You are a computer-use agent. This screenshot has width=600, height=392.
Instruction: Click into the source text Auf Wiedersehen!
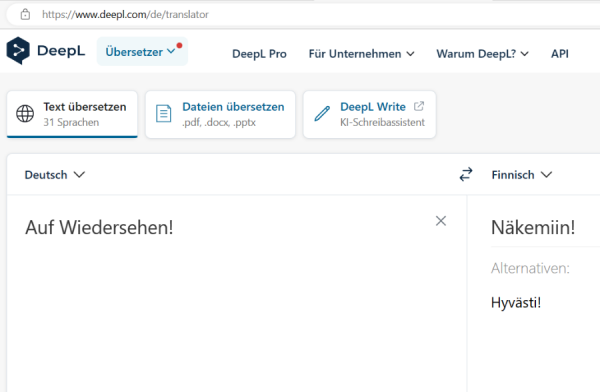coord(99,227)
